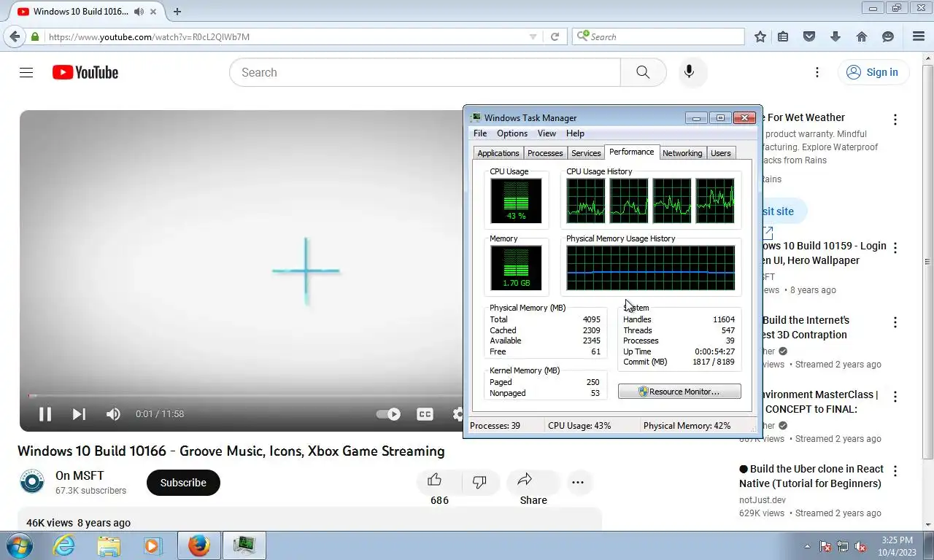Open Firefox downloads arrow icon
Viewport: 934px width, 560px height.
(x=835, y=36)
